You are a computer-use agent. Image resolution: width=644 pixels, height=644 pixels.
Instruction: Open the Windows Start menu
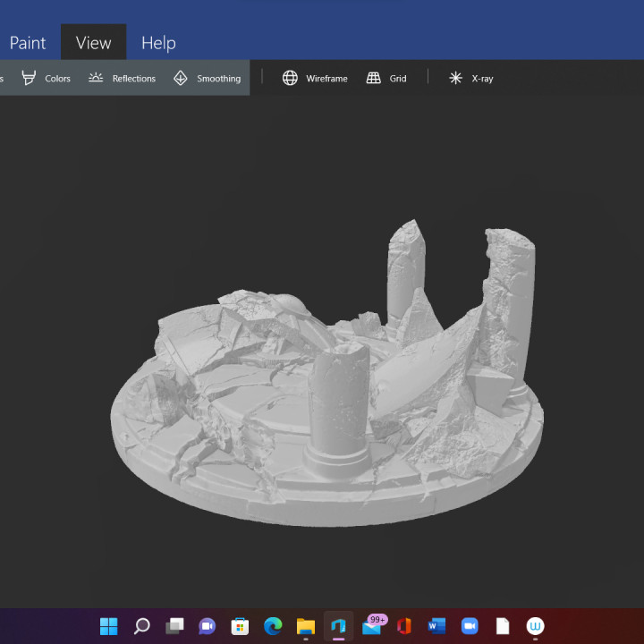109,626
